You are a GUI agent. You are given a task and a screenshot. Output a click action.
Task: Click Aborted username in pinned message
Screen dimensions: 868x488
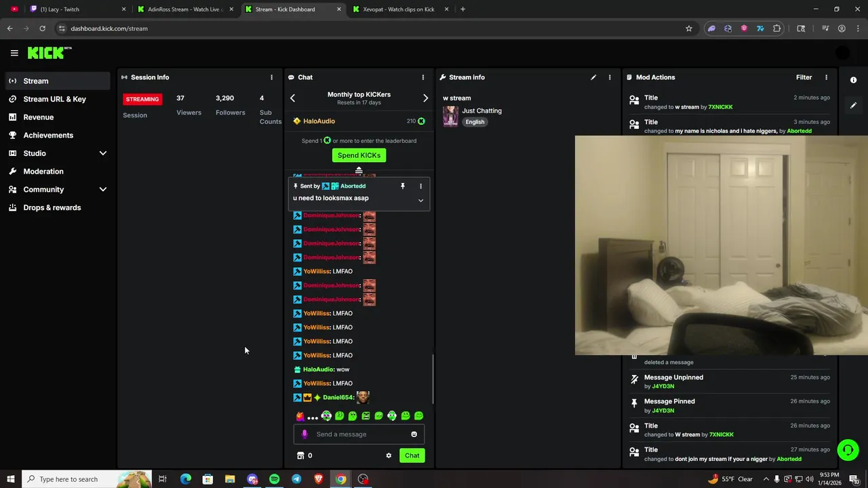(353, 186)
